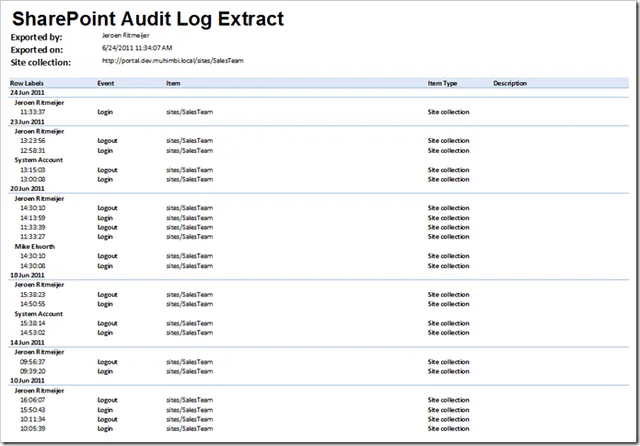Image resolution: width=640 pixels, height=446 pixels.
Task: Select the 15:50:43 time entry
Action: (33, 410)
